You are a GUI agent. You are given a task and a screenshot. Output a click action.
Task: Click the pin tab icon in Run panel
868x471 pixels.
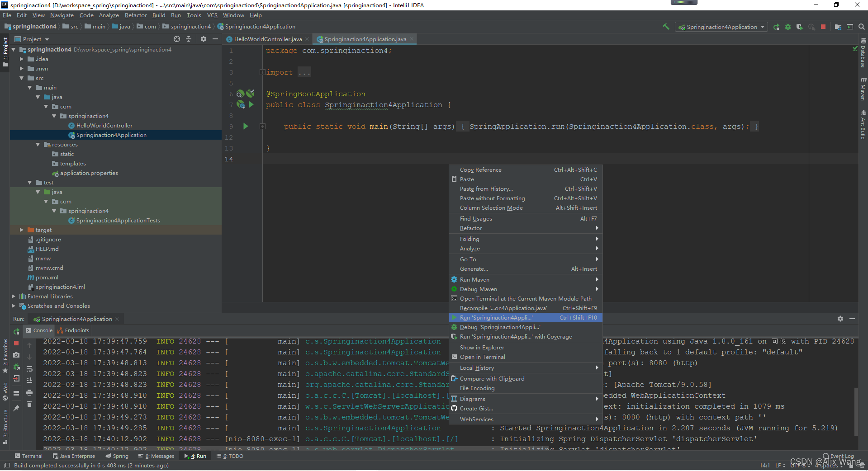(x=16, y=408)
